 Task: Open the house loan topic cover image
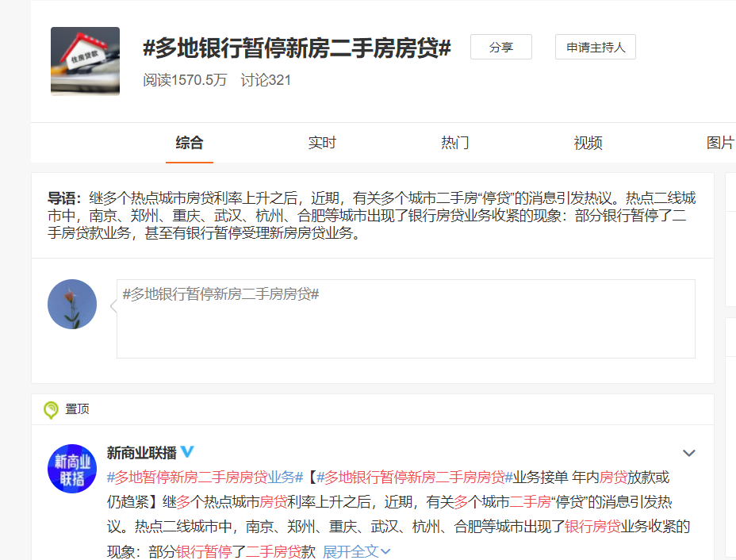tap(85, 61)
